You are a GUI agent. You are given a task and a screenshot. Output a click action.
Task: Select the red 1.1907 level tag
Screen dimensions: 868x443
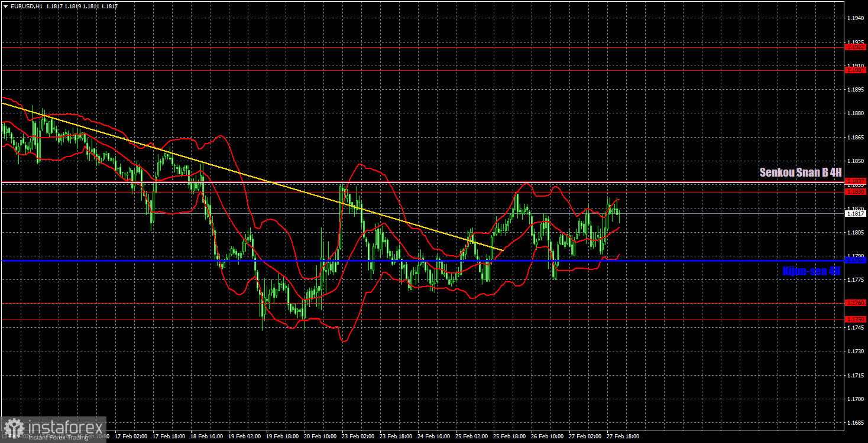pyautogui.click(x=856, y=70)
